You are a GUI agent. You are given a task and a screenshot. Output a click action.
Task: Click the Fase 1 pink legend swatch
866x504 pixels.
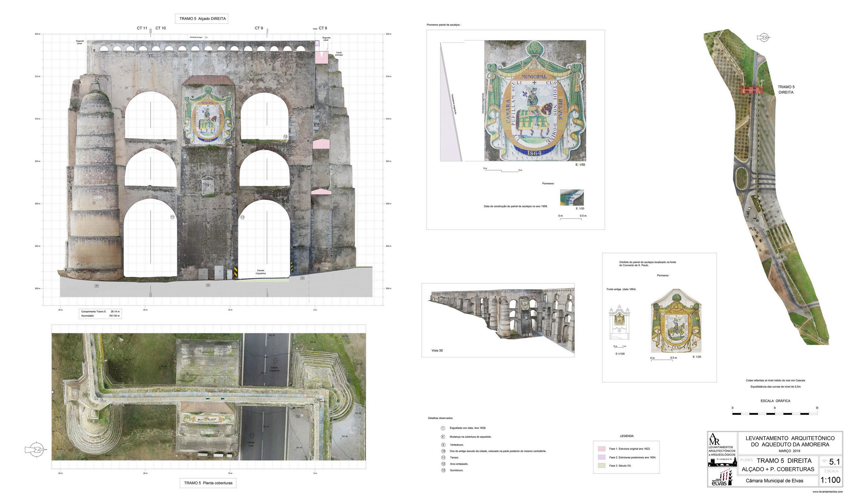tap(601, 449)
